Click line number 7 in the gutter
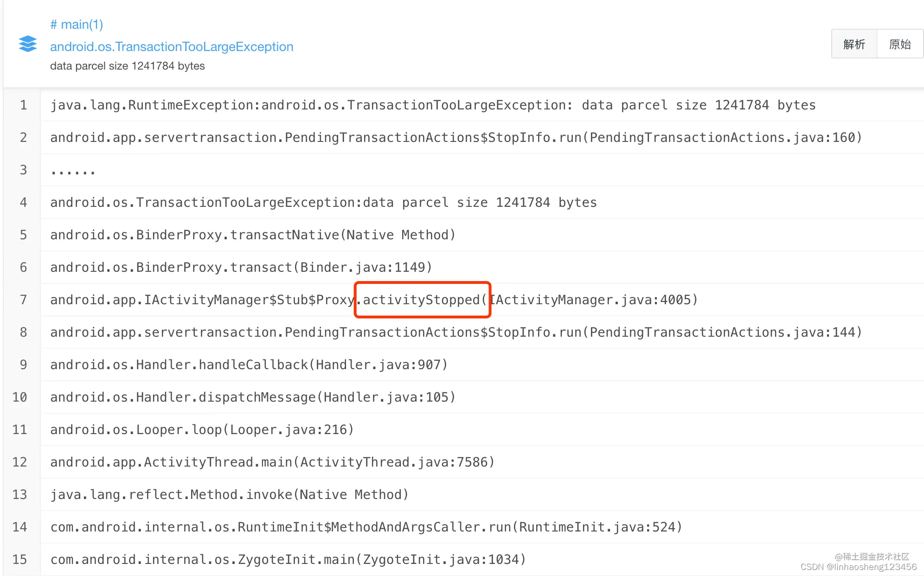Screen dimensions: 924x576 point(23,300)
